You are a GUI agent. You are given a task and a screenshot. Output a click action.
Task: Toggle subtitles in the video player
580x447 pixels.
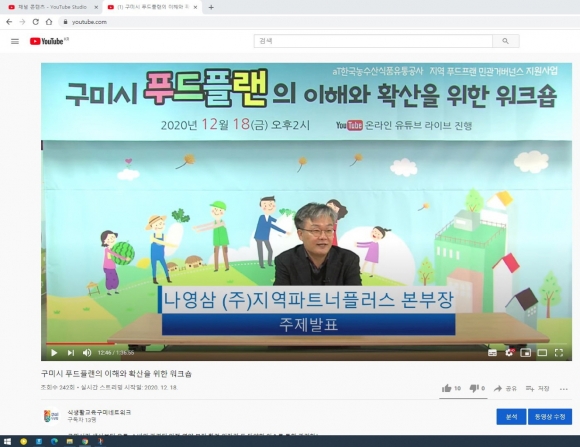[492, 353]
